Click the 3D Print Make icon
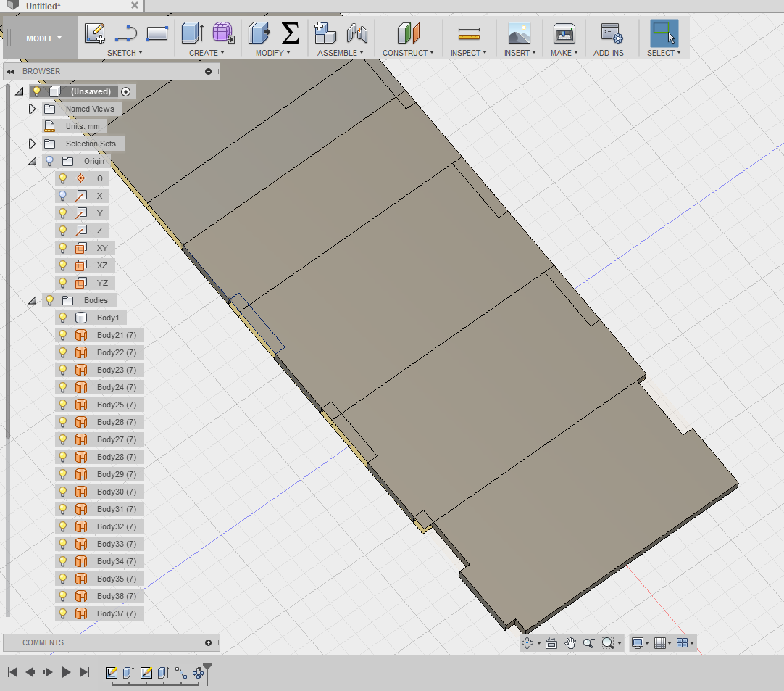This screenshot has width=784, height=691. pos(564,33)
